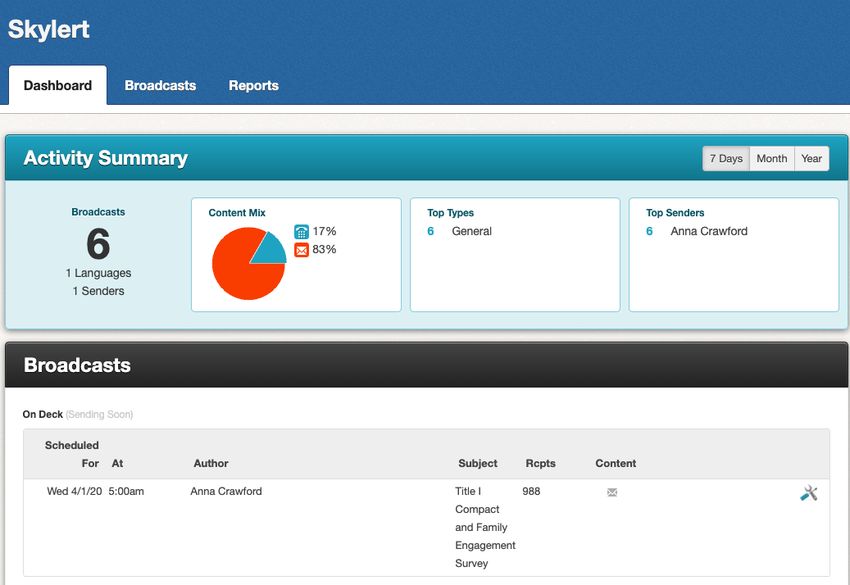
Task: Click the black Broadcasts section header
Action: click(426, 365)
